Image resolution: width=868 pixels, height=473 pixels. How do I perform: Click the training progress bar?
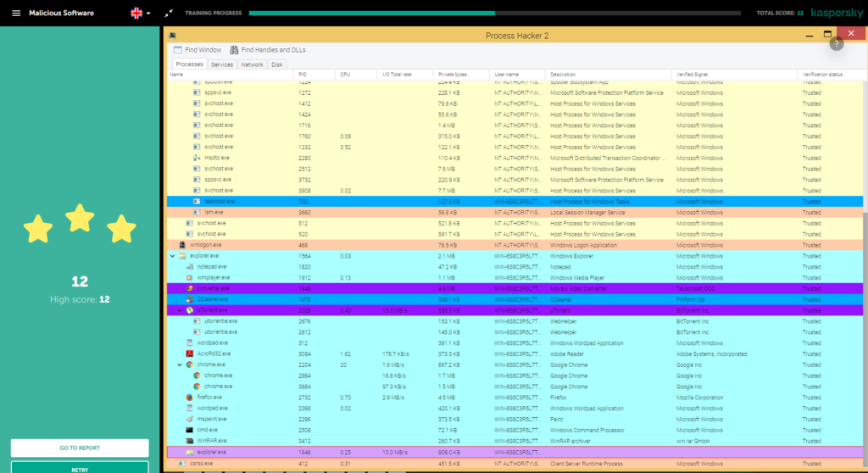(494, 13)
